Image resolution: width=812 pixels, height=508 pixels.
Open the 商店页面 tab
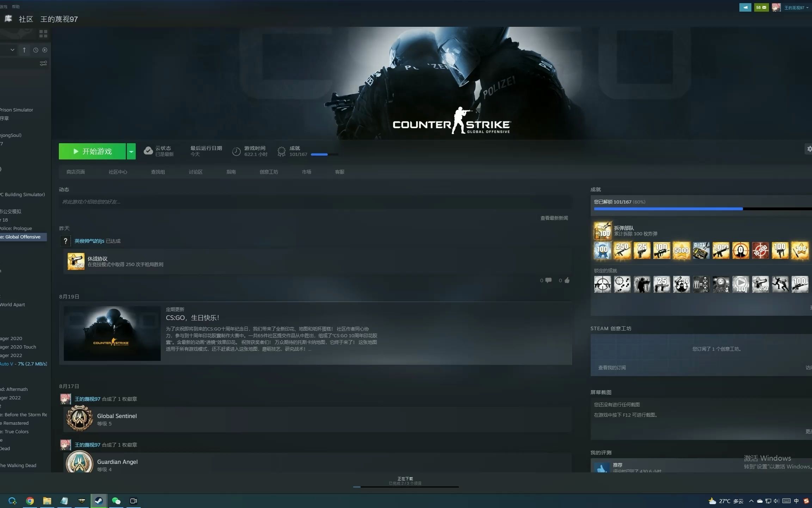76,172
